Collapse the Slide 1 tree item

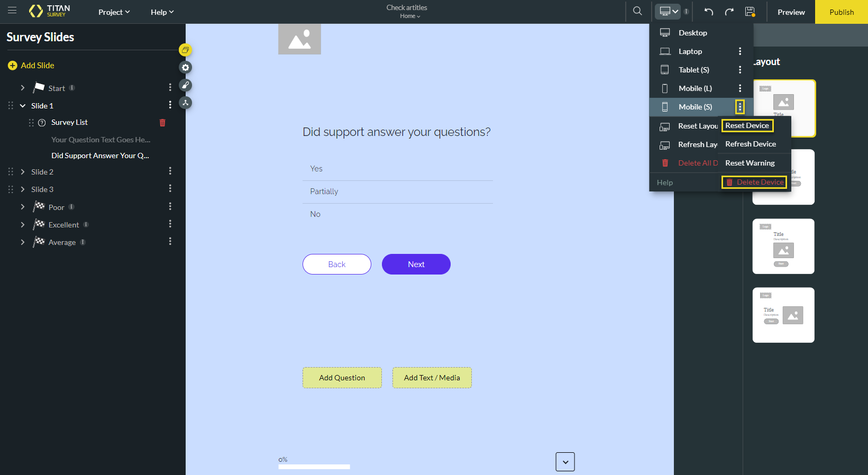23,106
